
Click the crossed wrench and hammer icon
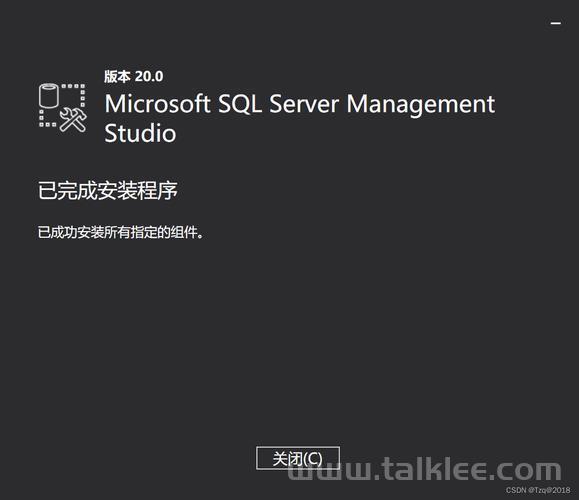coord(73,120)
